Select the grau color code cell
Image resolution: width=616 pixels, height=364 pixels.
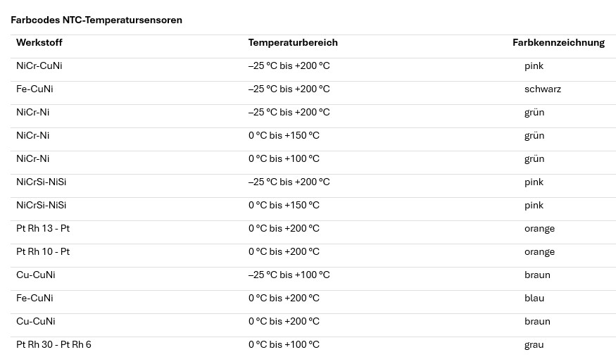[x=534, y=345]
